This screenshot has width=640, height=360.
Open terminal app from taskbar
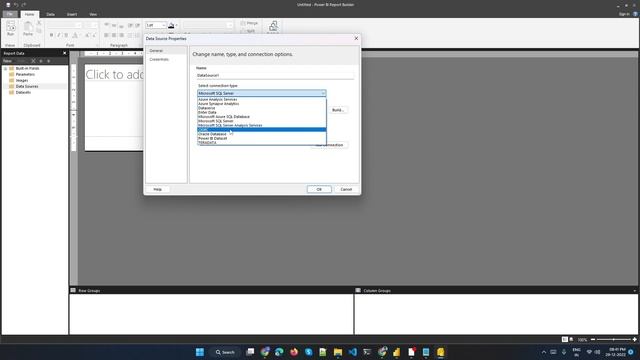367,352
